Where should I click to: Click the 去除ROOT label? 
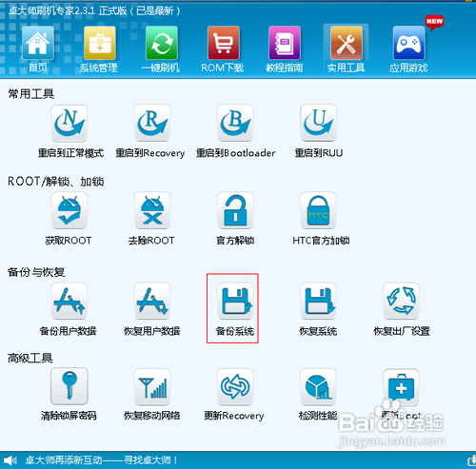point(151,241)
